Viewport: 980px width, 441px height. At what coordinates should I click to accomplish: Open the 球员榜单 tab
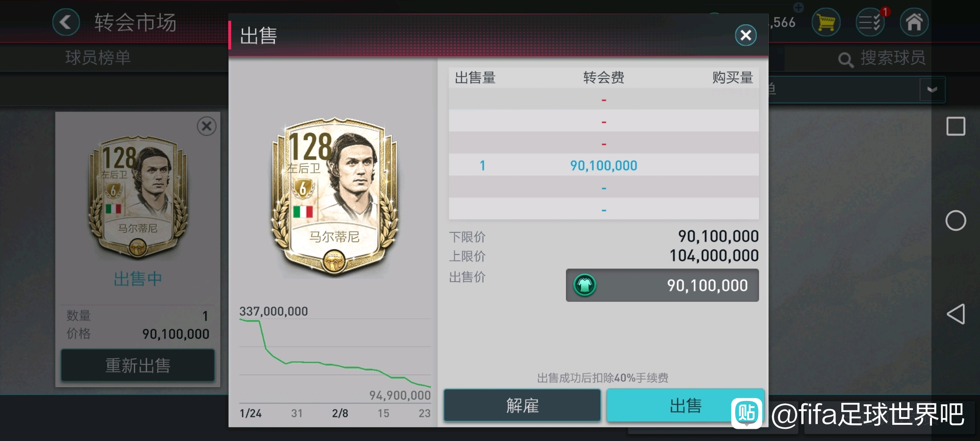[x=98, y=58]
